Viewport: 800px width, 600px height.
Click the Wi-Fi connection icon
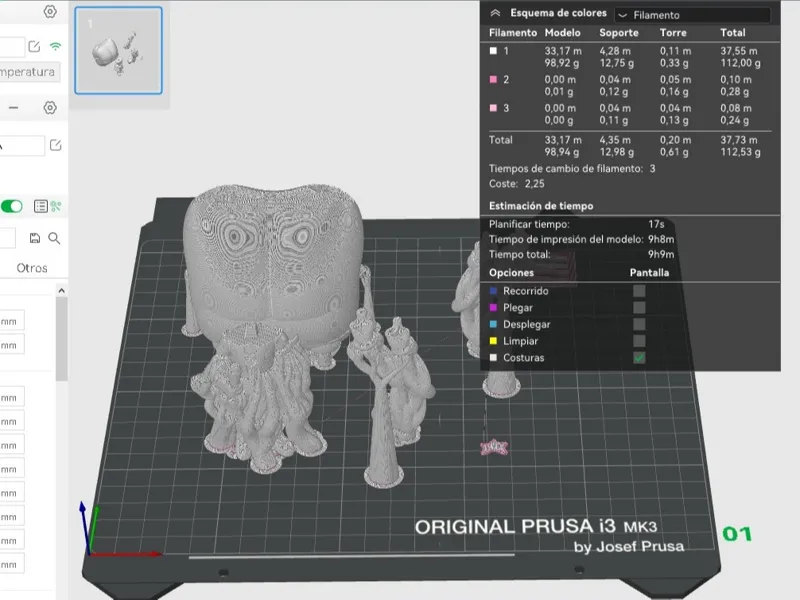[55, 46]
